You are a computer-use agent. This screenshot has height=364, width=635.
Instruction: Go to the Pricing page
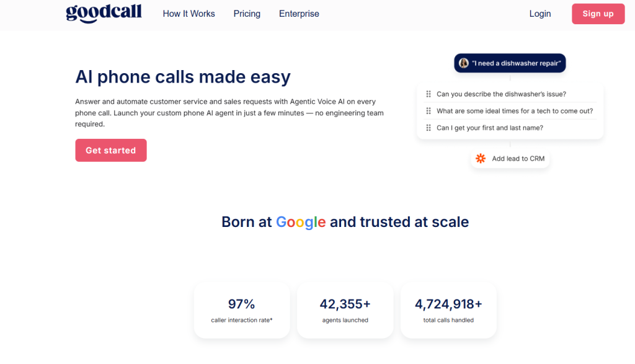tap(247, 14)
